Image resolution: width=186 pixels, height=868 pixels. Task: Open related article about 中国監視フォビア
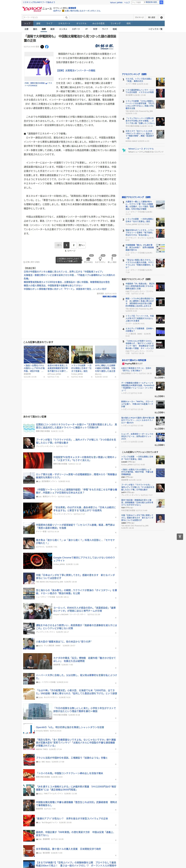coord(63,271)
